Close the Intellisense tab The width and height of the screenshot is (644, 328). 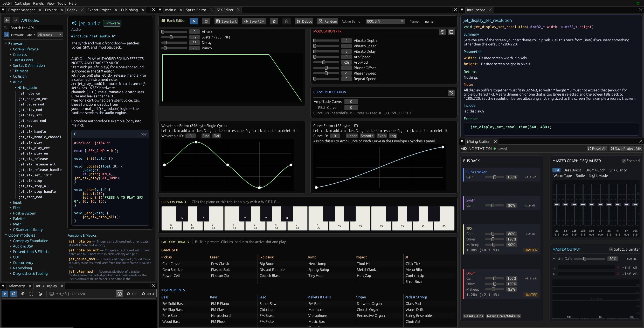click(x=490, y=10)
